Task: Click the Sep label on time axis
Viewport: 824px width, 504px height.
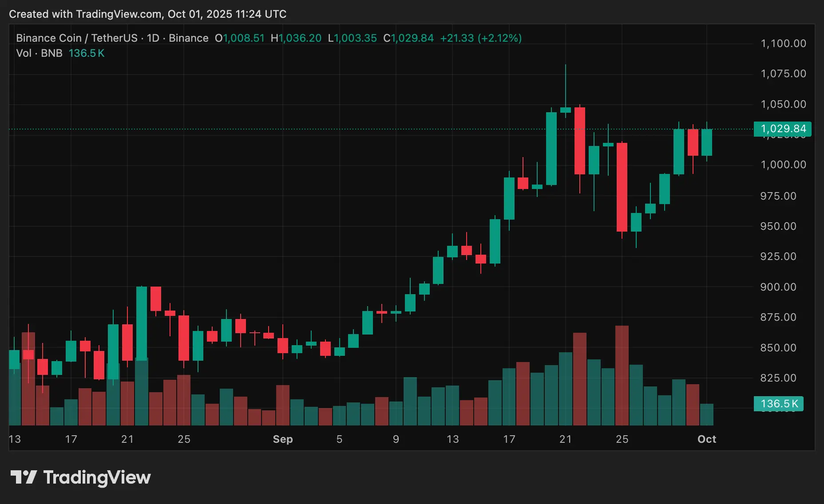Action: [x=283, y=439]
